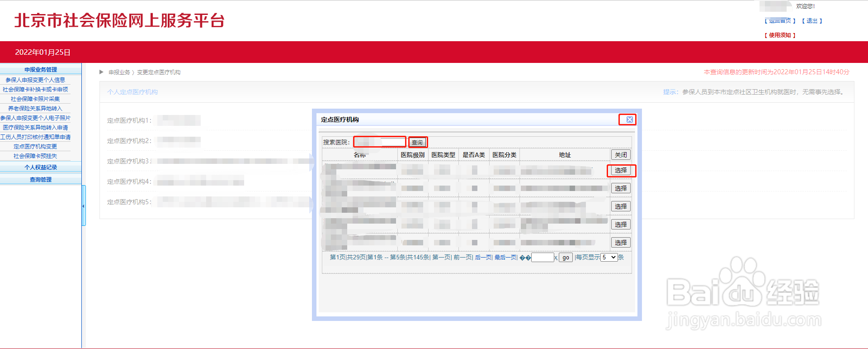Screen dimensions: 868x349
Task: Click the 定点医疗机构1 field label
Action: click(129, 120)
